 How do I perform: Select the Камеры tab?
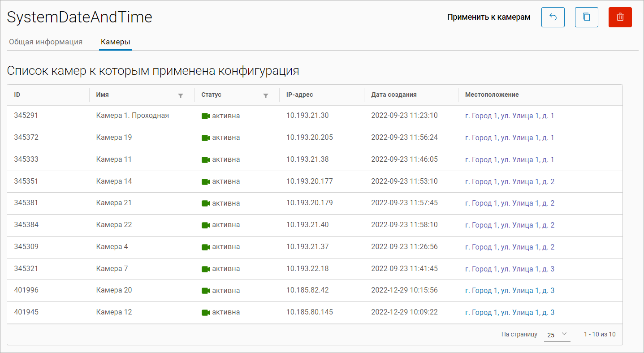coord(115,42)
